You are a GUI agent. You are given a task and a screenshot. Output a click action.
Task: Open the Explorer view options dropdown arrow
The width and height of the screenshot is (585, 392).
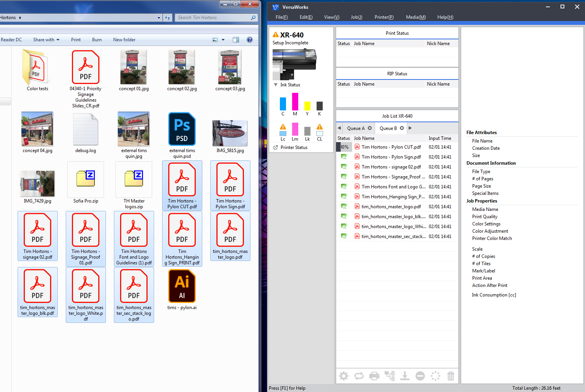pyautogui.click(x=223, y=40)
